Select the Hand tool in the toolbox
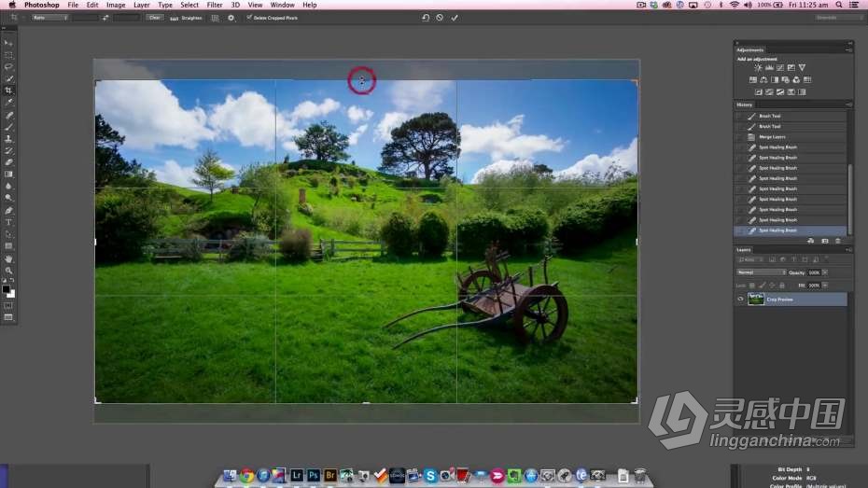This screenshot has height=488, width=868. pos(8,258)
